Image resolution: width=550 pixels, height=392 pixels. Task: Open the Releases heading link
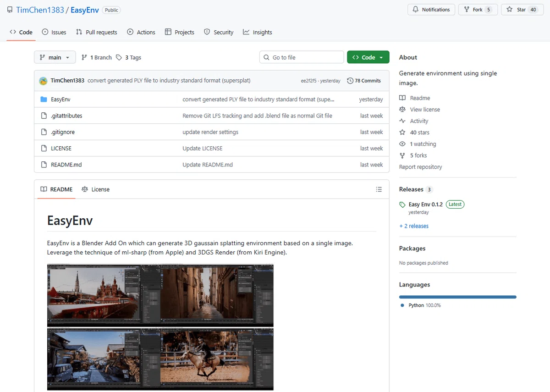[411, 189]
